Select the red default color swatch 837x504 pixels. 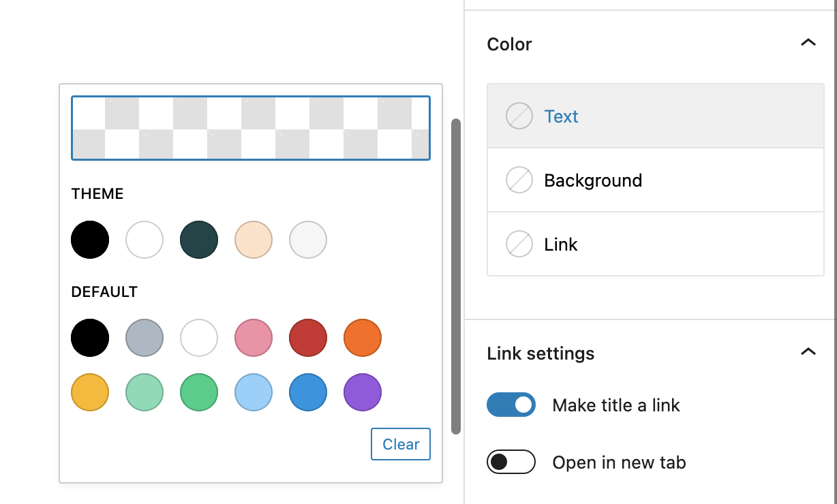(308, 338)
